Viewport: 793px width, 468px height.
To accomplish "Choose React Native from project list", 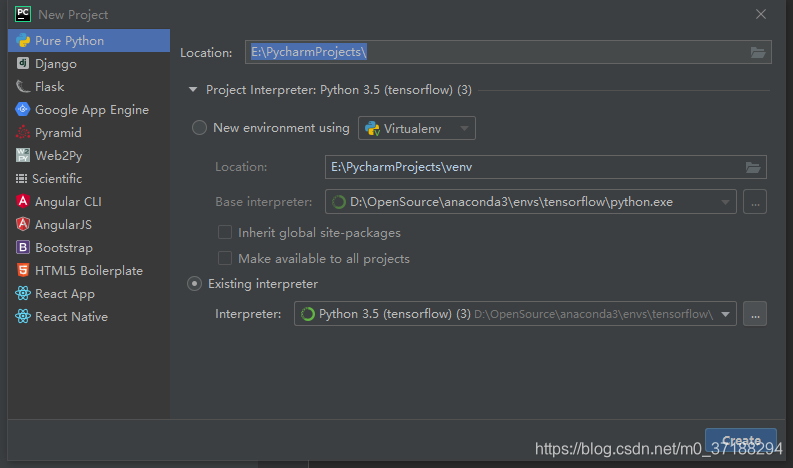I will [89, 316].
